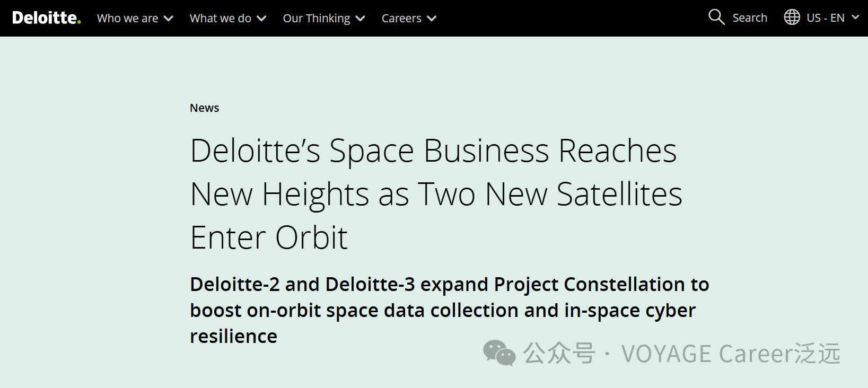Open the Who we are menu label
This screenshot has height=388, width=868.
pyautogui.click(x=127, y=19)
